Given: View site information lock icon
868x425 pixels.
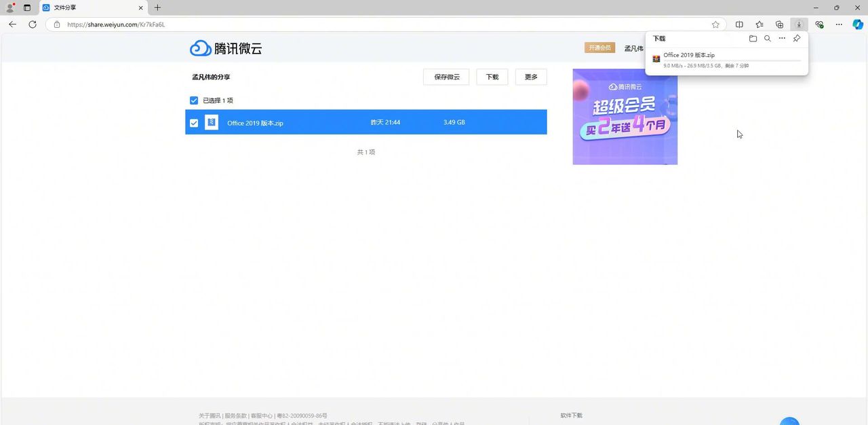Looking at the screenshot, I should 57,24.
